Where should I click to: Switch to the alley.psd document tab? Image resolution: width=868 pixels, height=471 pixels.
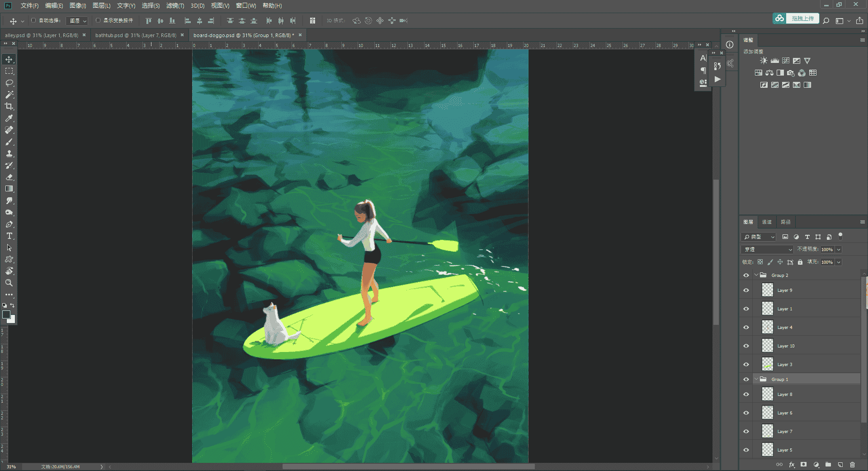pyautogui.click(x=41, y=35)
